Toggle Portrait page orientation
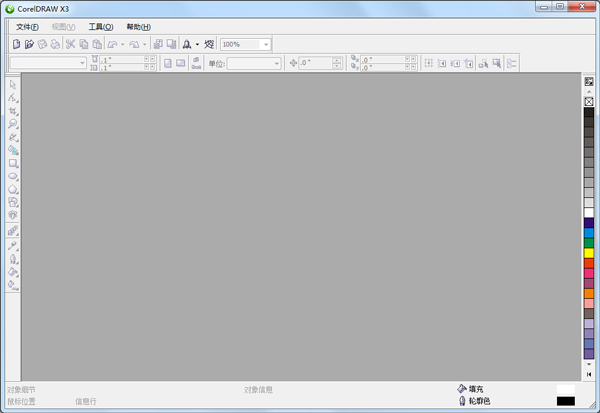The width and height of the screenshot is (600, 413). [168, 63]
